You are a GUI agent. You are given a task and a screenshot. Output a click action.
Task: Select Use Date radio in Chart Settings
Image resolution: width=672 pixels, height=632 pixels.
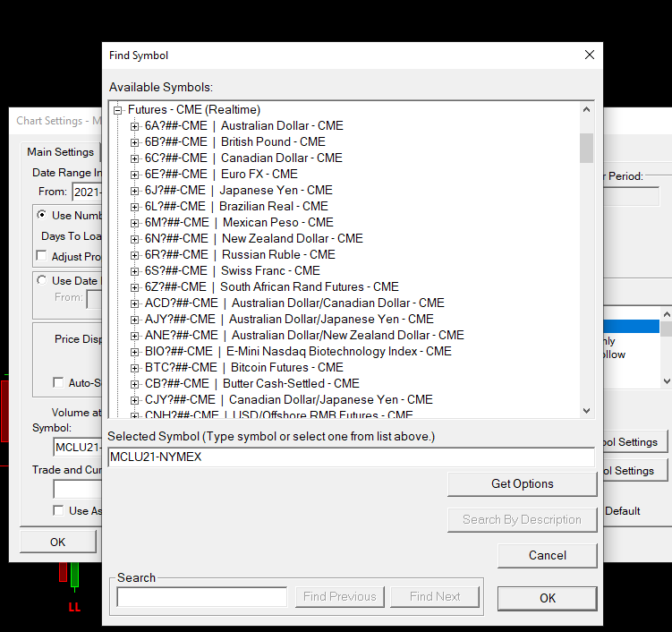[41, 280]
